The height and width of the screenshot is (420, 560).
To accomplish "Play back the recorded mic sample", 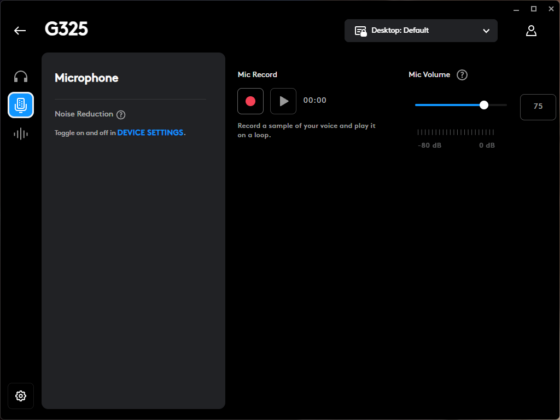I will (x=283, y=101).
